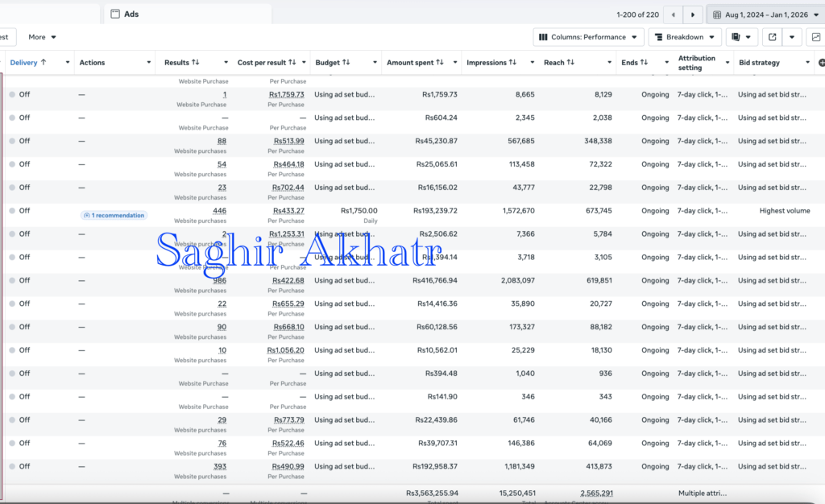
Task: Select the 348,338 reach cell
Action: pyautogui.click(x=598, y=141)
